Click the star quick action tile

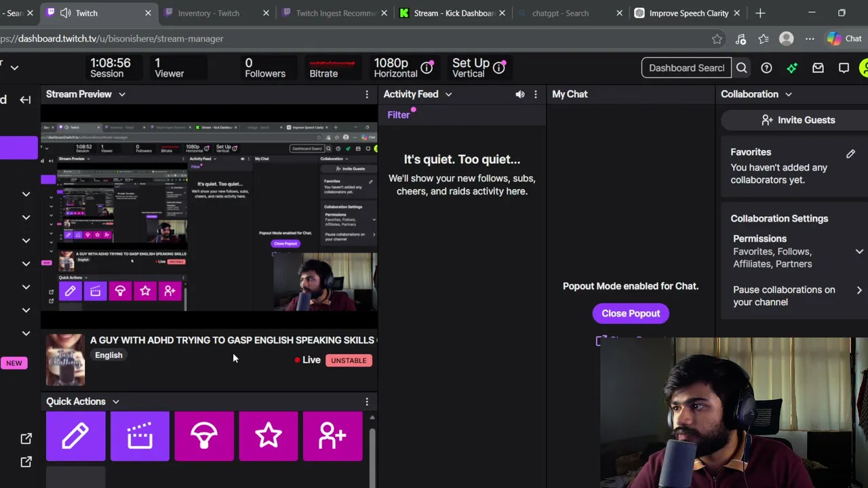coord(269,436)
